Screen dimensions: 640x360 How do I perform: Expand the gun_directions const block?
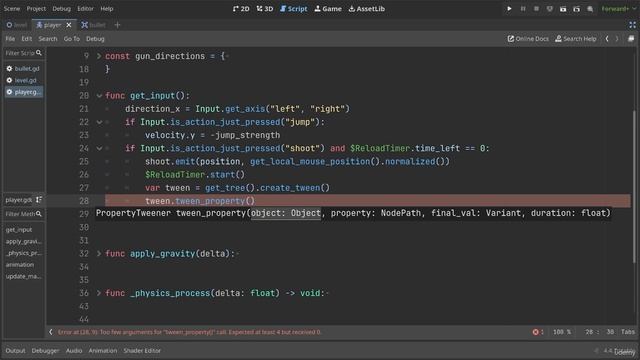coord(99,56)
